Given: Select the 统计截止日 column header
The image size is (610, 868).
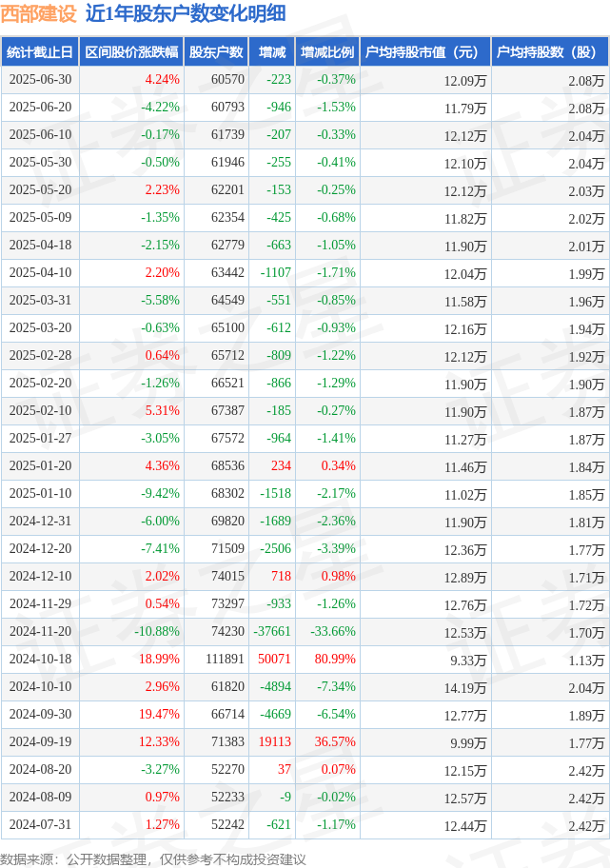Looking at the screenshot, I should coord(40,52).
